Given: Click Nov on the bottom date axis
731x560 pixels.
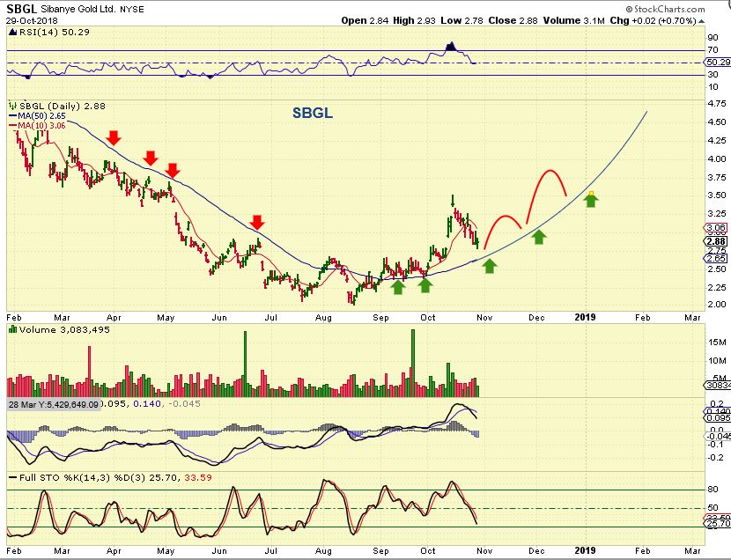Looking at the screenshot, I should 484,551.
